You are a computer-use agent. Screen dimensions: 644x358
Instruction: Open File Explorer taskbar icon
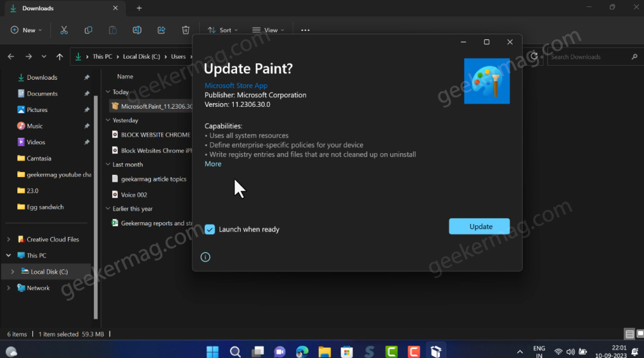[325, 352]
